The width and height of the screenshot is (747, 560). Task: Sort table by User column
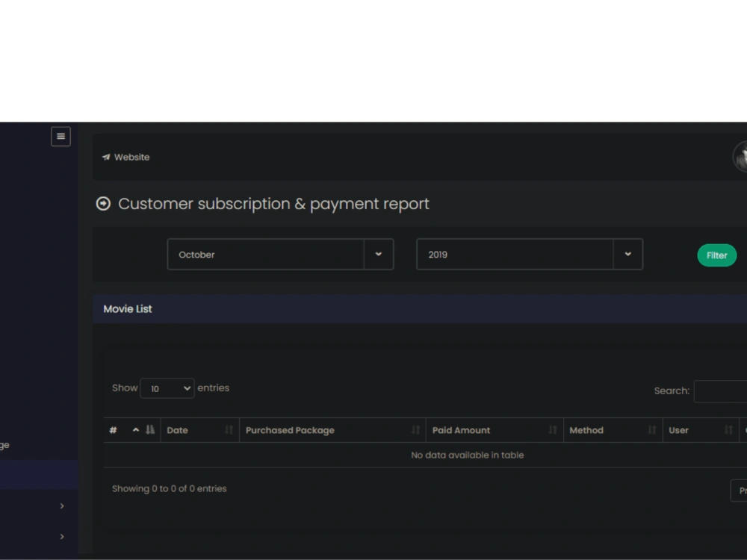coord(701,430)
